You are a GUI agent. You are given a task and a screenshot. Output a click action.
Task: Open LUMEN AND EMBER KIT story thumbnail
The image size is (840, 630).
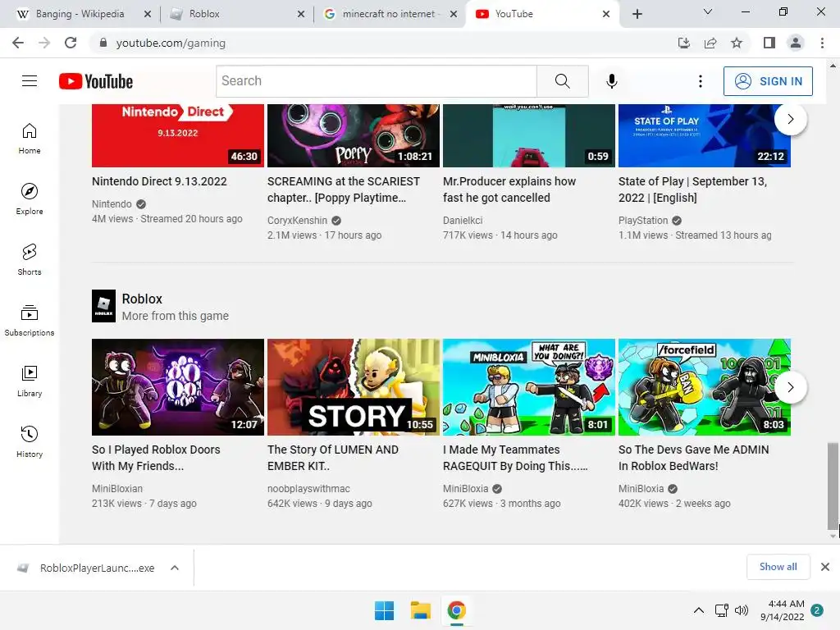pyautogui.click(x=354, y=387)
